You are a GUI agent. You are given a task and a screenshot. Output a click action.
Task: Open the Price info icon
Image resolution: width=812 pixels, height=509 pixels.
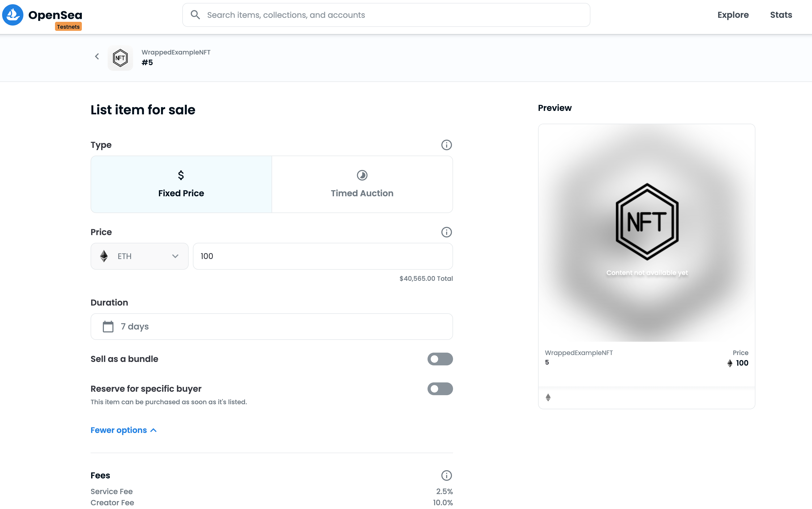446,232
